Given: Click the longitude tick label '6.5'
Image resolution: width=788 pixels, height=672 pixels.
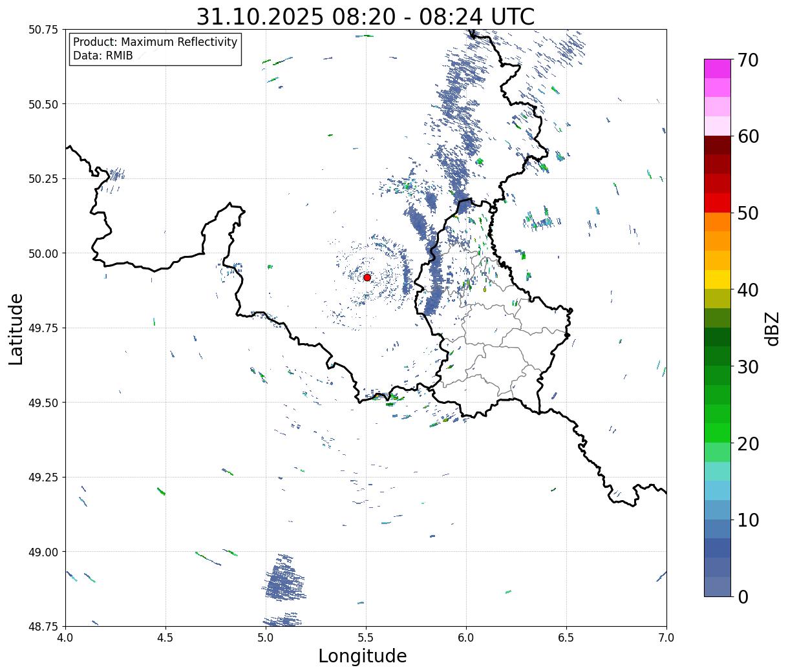Looking at the screenshot, I should click(x=566, y=638).
